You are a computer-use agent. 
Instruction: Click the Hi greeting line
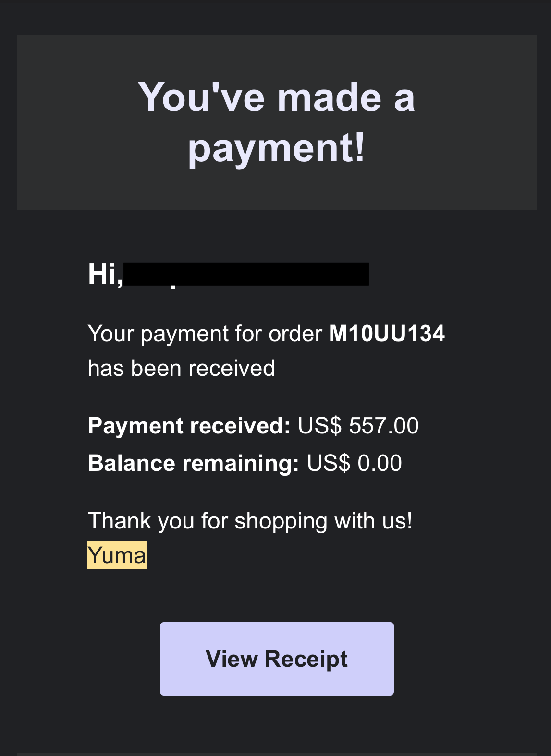(103, 274)
